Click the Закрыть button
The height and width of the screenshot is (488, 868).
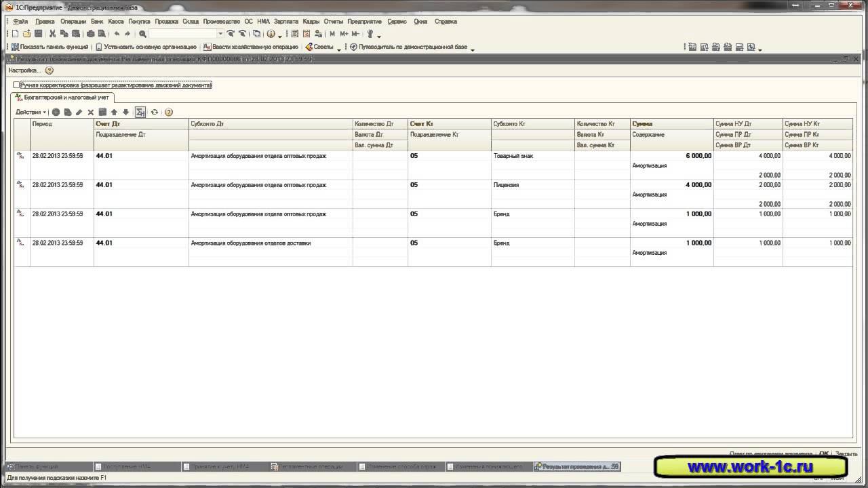(846, 454)
